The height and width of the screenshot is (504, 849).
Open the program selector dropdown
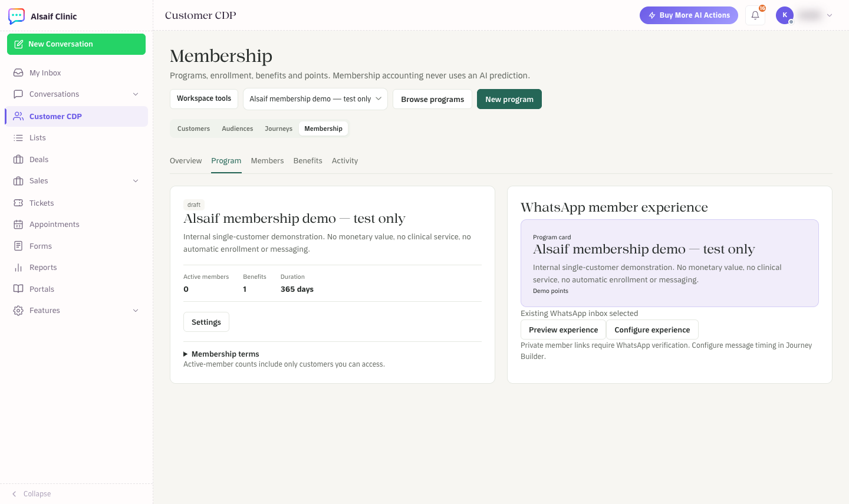pos(315,99)
